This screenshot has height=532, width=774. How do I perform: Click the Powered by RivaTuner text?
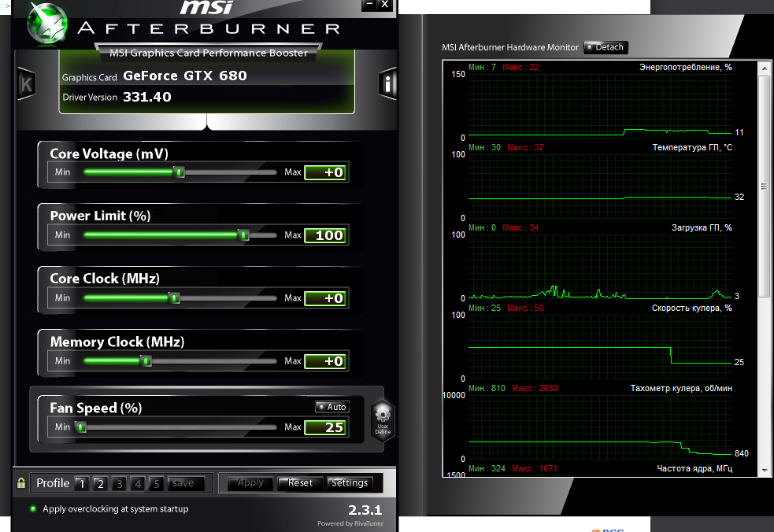[x=350, y=523]
